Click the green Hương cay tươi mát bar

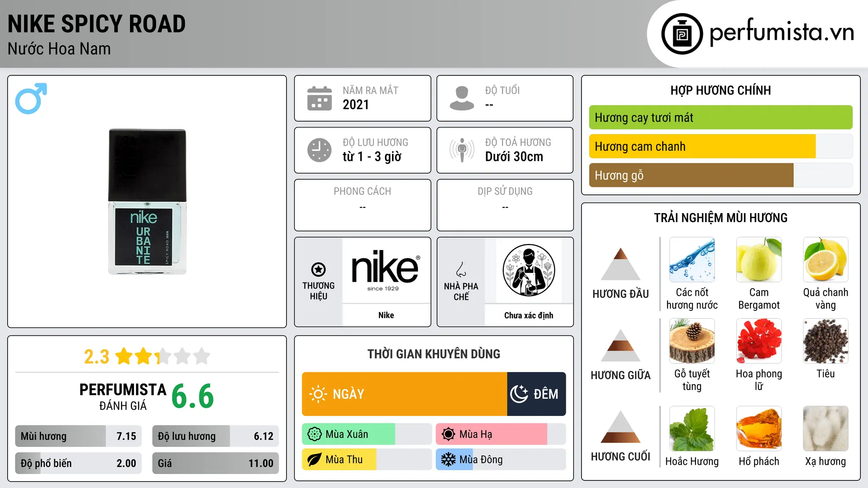[x=721, y=117]
